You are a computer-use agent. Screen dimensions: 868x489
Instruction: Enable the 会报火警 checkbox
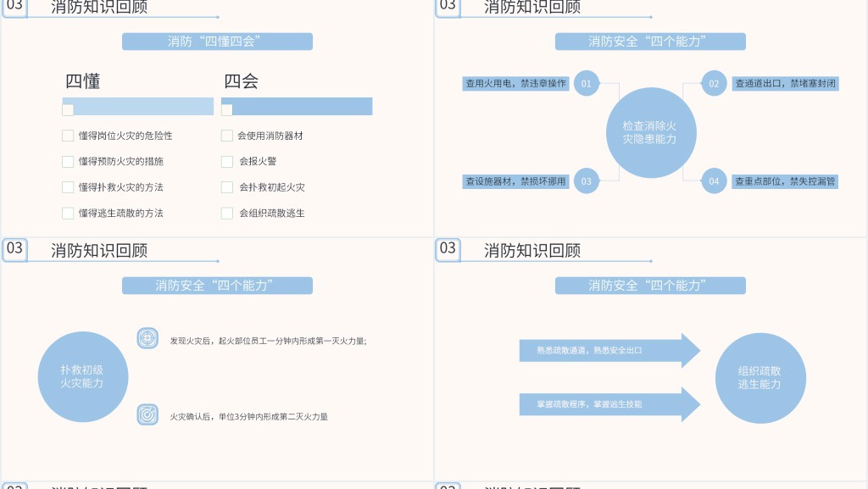point(227,162)
